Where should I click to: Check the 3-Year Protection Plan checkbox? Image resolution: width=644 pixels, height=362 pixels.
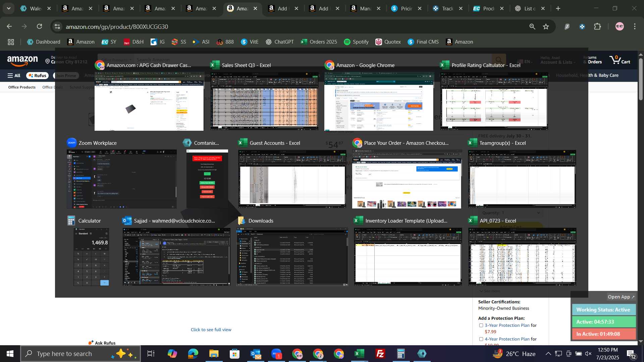tap(481, 325)
